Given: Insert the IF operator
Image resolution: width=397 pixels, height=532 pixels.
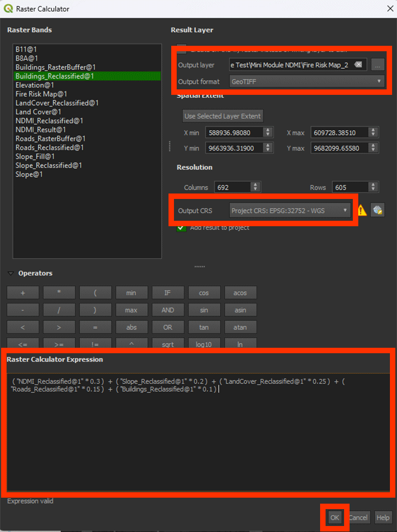Looking at the screenshot, I should (x=167, y=293).
